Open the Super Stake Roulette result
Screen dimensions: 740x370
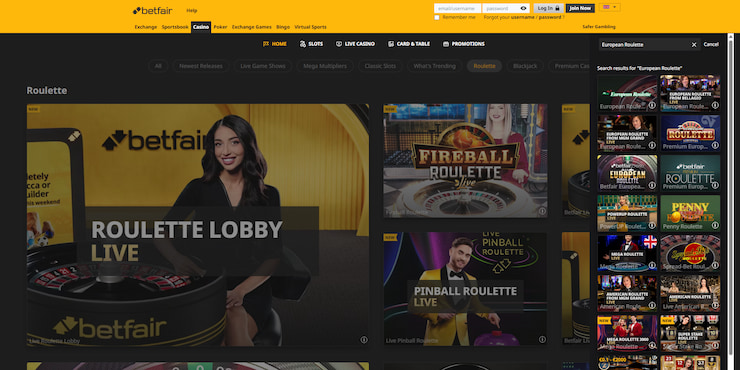click(x=690, y=333)
